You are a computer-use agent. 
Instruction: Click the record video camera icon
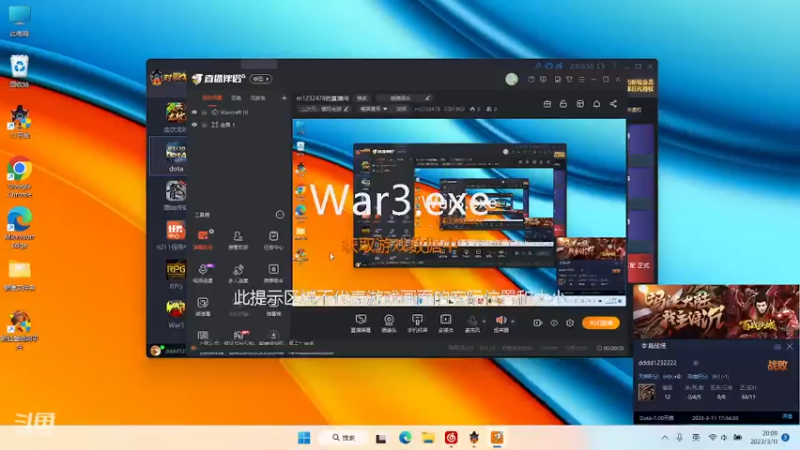click(x=537, y=323)
